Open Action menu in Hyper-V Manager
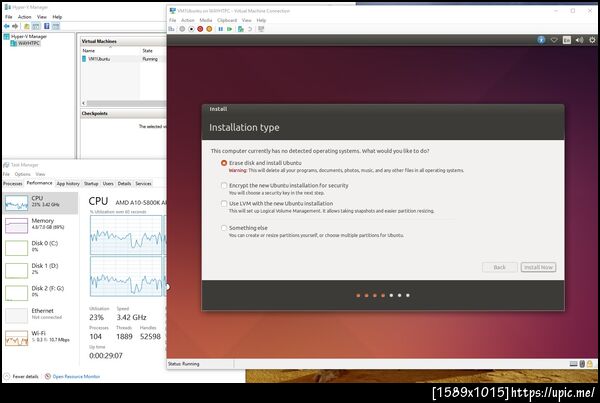 (x=24, y=17)
